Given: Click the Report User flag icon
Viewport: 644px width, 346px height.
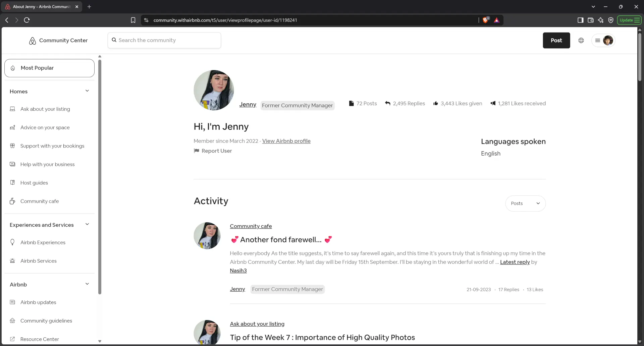Looking at the screenshot, I should pos(197,151).
